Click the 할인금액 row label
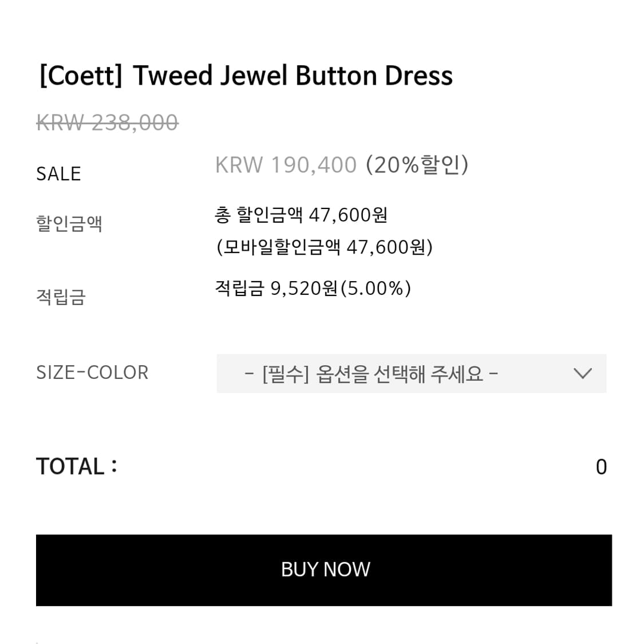This screenshot has width=644, height=644. click(69, 223)
